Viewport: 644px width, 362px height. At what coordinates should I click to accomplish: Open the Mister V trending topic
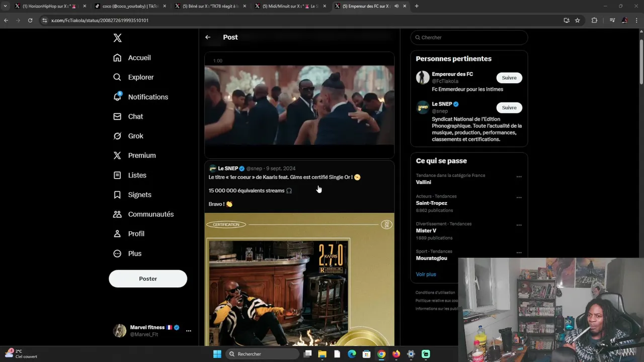coord(426,231)
